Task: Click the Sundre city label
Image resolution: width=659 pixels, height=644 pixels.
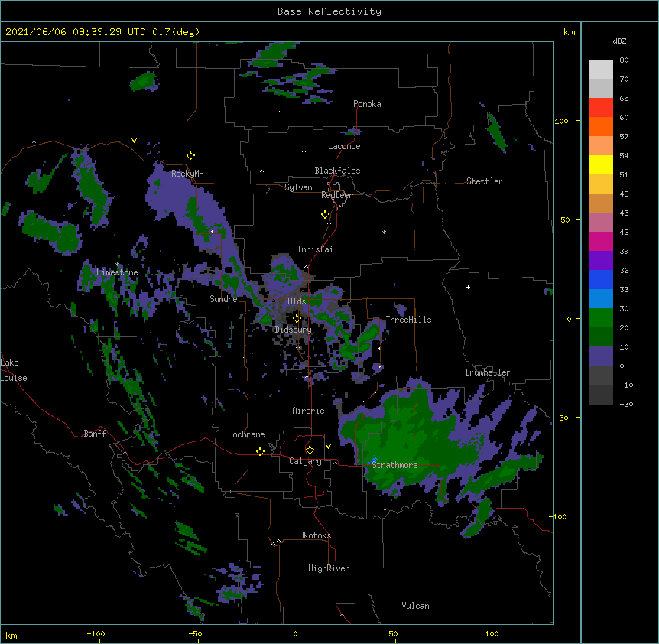Action: [x=223, y=299]
